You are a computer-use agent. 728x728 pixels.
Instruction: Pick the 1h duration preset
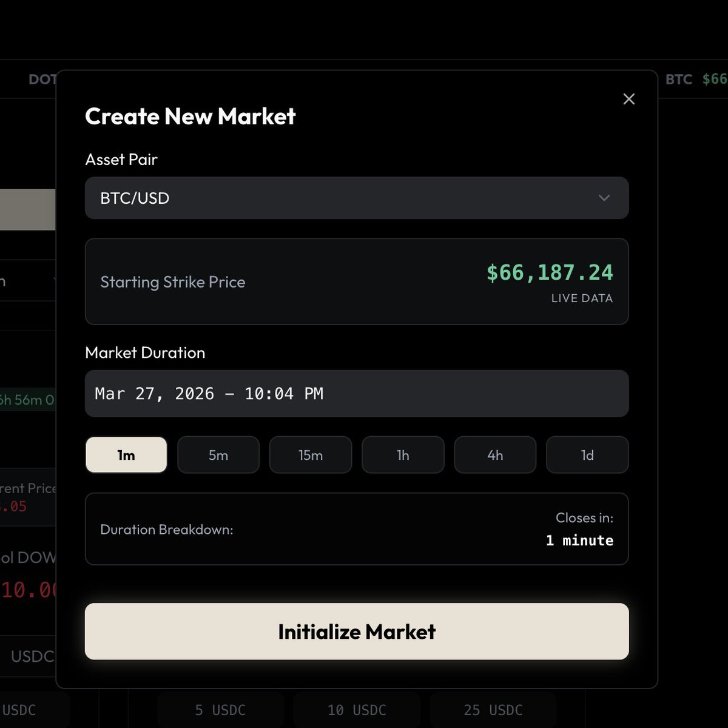pos(403,455)
